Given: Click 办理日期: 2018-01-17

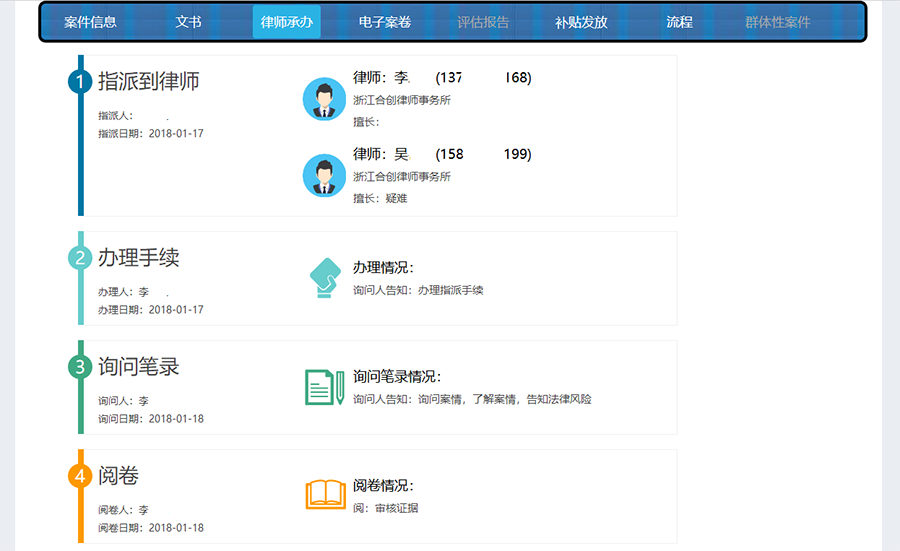Looking at the screenshot, I should tap(151, 309).
